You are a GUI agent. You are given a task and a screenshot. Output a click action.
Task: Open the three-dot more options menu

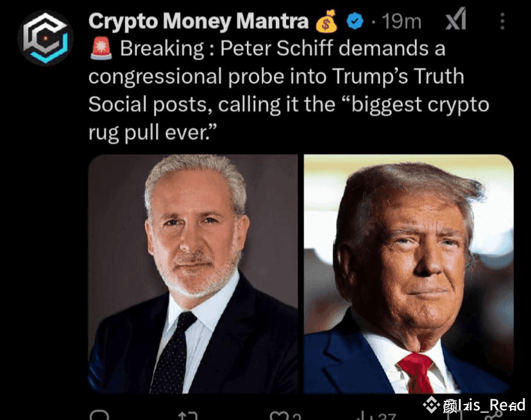point(503,21)
